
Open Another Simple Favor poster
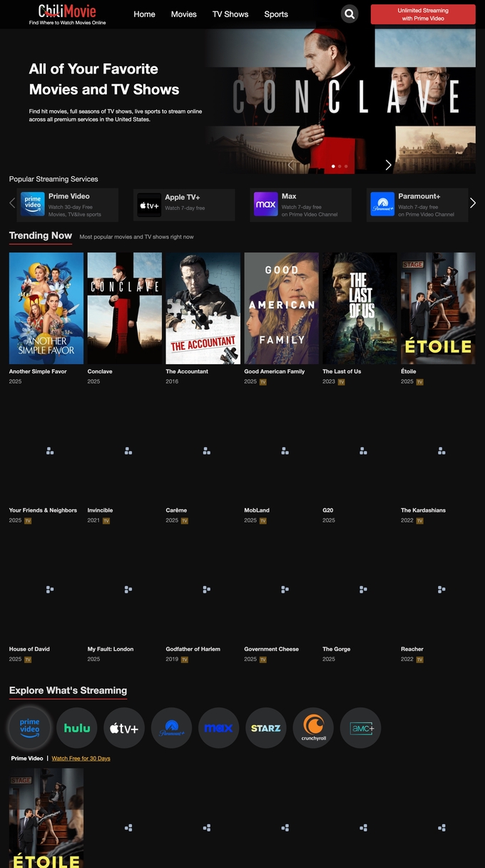click(x=46, y=308)
